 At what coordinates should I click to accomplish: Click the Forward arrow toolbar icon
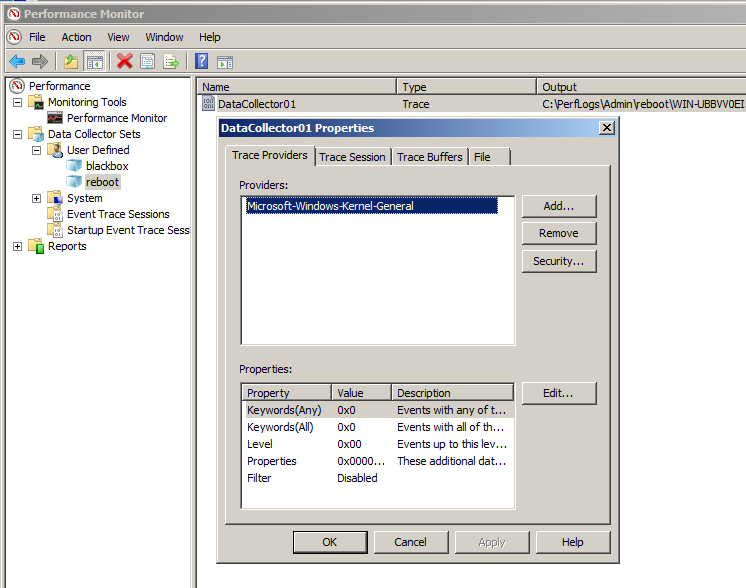tap(40, 61)
